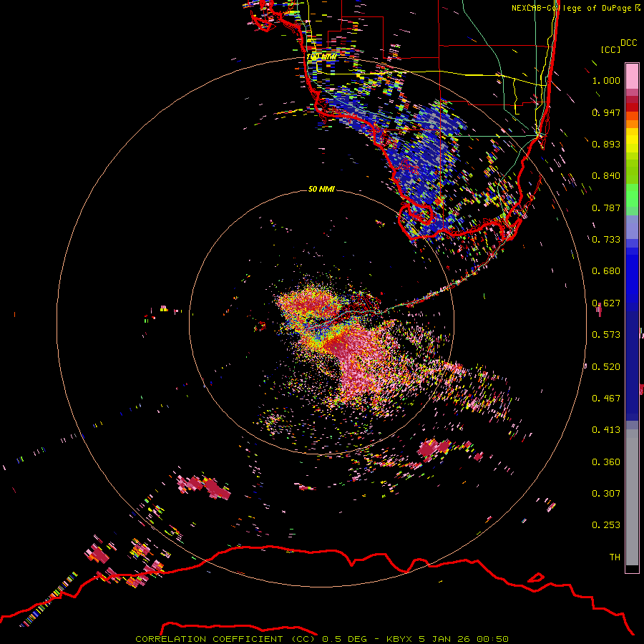This screenshot has width=644, height=644.
Task: Click the DCC legend title
Action: click(628, 43)
